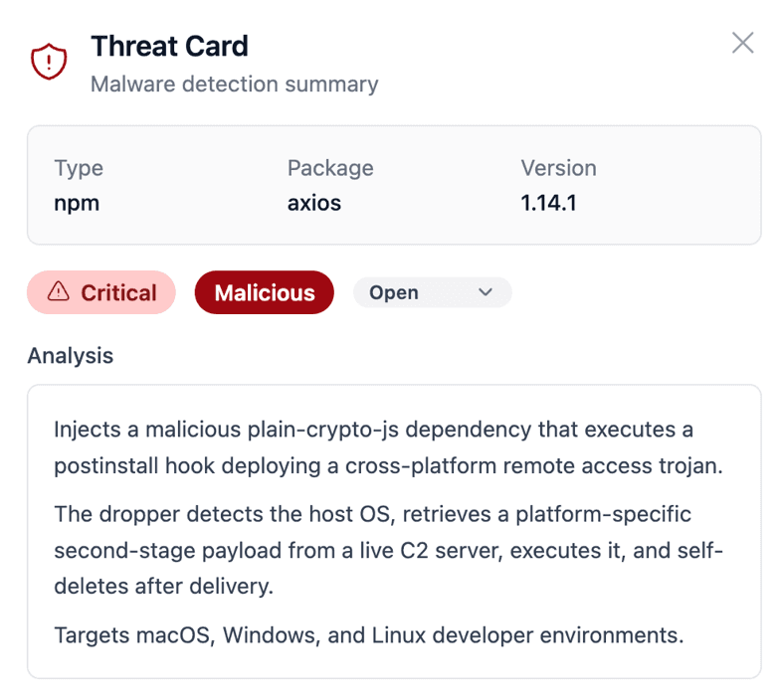Image resolution: width=782 pixels, height=700 pixels.
Task: Click the dropper C2 server paragraph
Action: [388, 550]
